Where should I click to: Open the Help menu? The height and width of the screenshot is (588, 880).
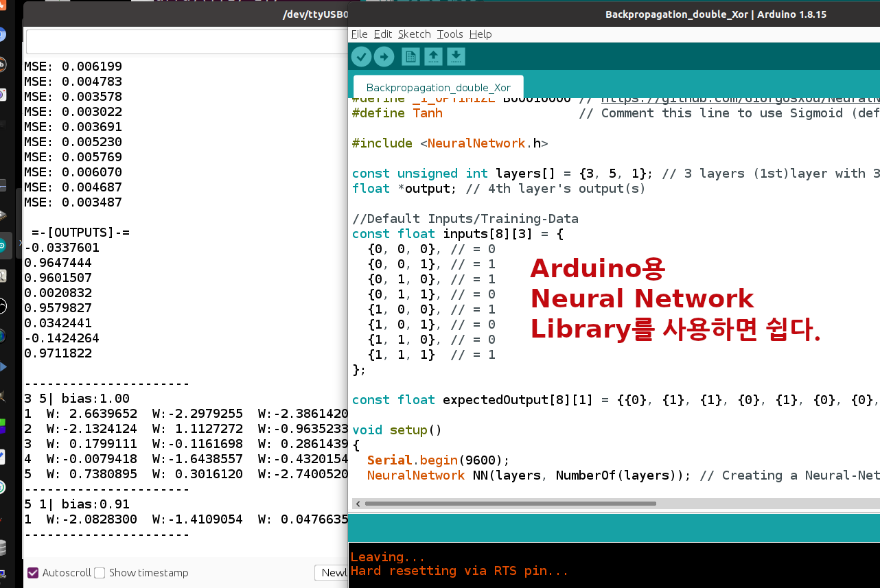tap(480, 34)
